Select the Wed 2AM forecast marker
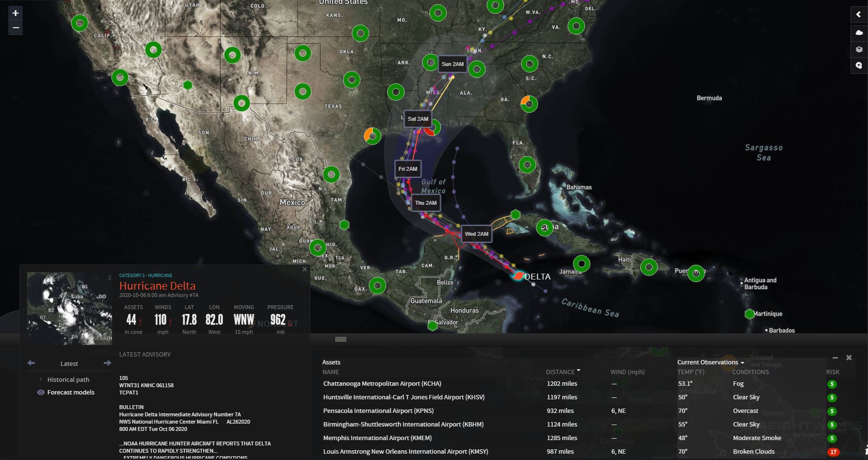 pos(476,234)
